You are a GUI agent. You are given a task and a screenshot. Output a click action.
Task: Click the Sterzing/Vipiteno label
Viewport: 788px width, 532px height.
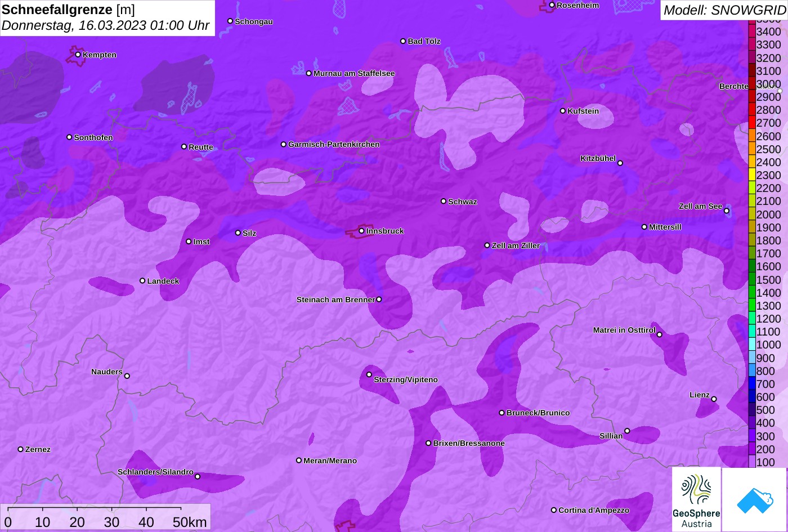(406, 379)
